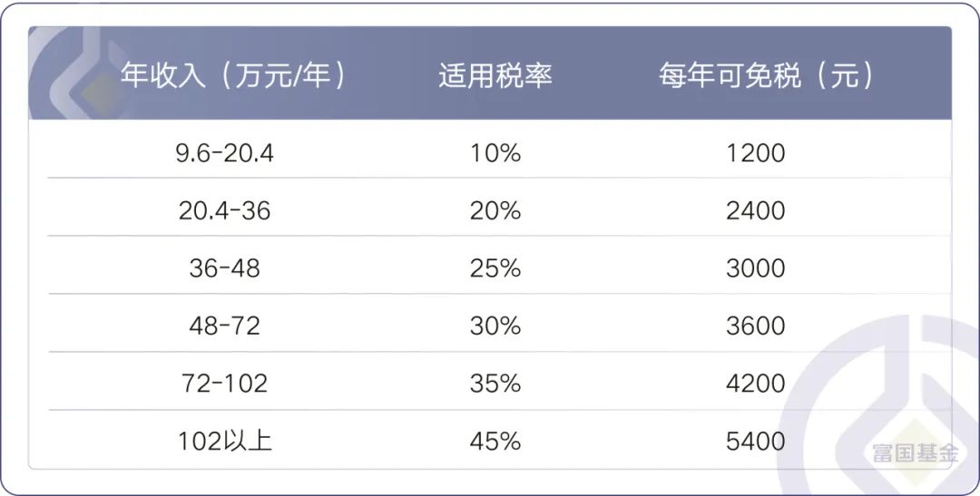Click the 10% tax rate cell

495,153
